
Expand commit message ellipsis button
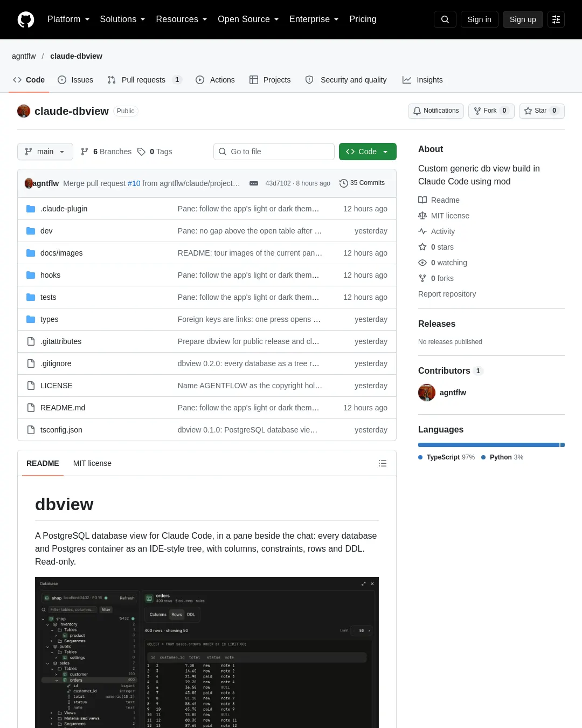click(x=254, y=183)
